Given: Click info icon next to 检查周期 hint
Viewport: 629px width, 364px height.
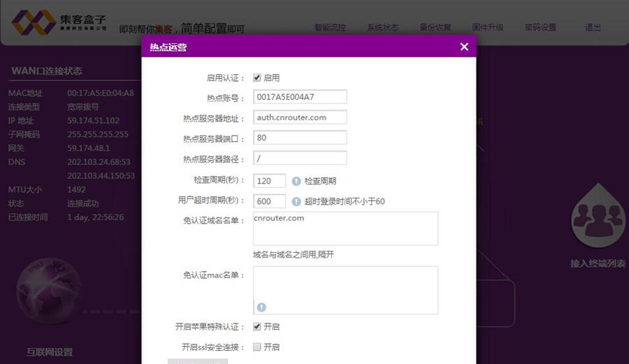Looking at the screenshot, I should (296, 181).
